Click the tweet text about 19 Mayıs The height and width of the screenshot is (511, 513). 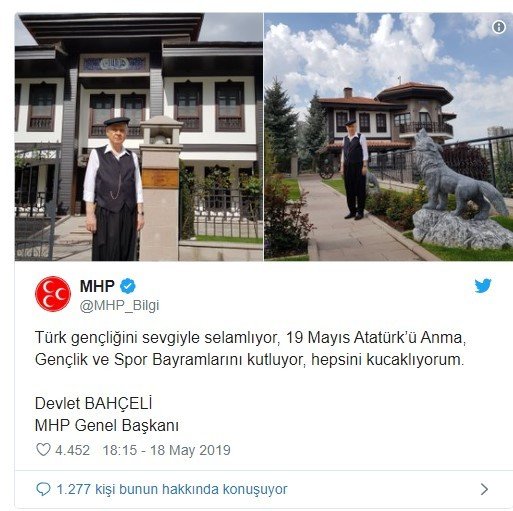[250, 349]
